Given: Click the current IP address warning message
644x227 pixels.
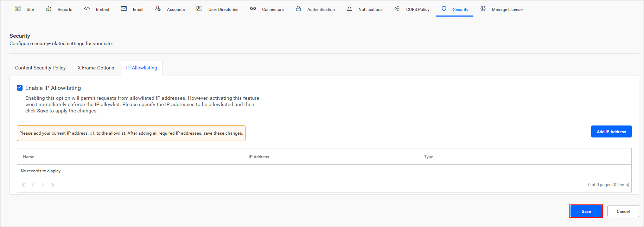Looking at the screenshot, I should coord(131,133).
